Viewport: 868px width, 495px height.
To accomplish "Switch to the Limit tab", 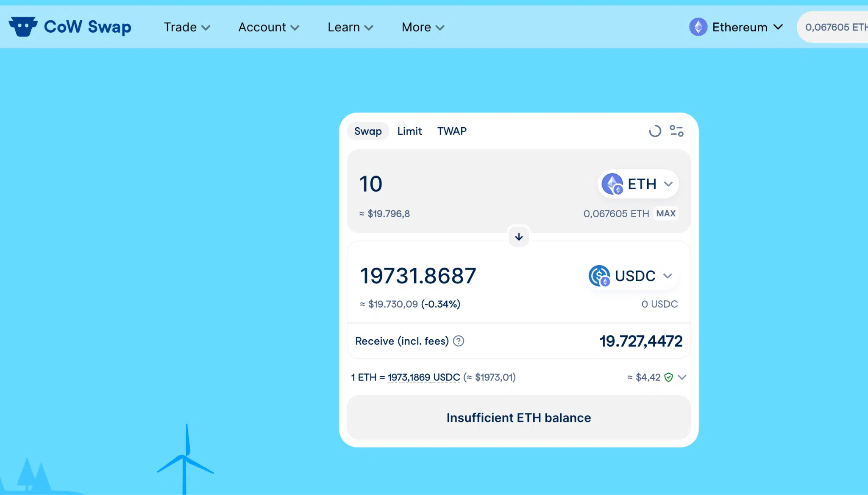I will click(409, 131).
